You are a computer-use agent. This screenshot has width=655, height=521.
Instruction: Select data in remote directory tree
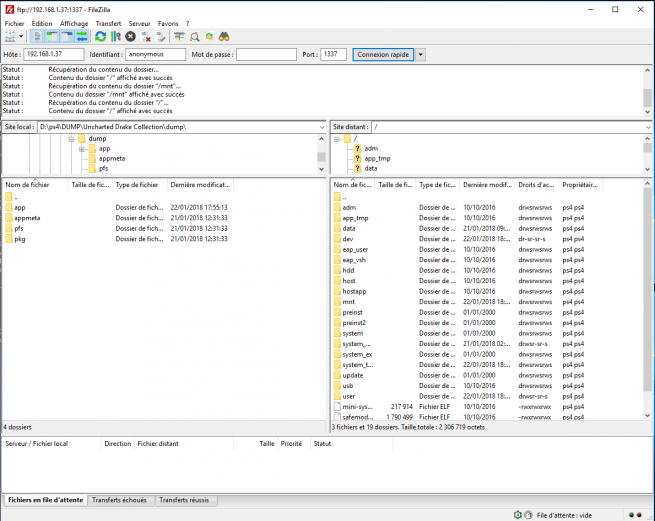[x=371, y=168]
